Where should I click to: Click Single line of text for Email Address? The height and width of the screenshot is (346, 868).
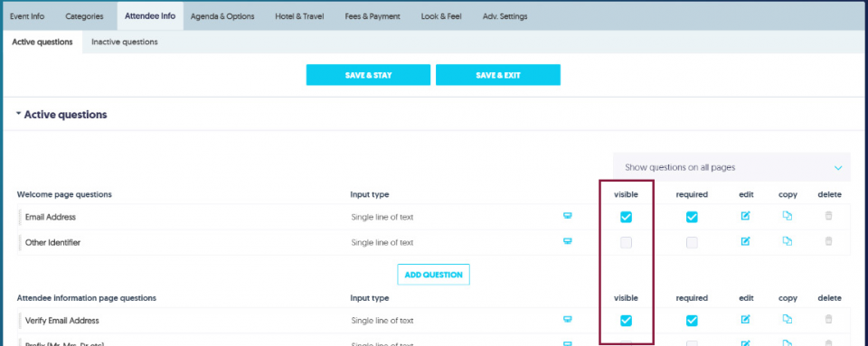pyautogui.click(x=382, y=217)
